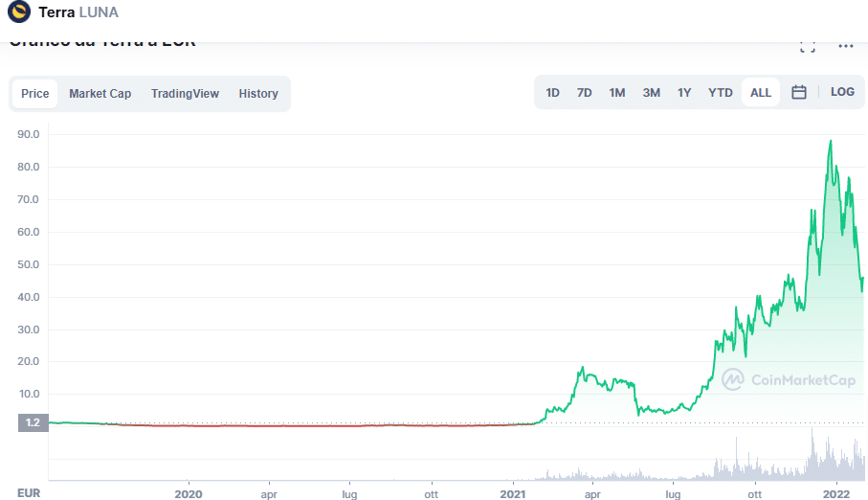Open fullscreen chart view icon
This screenshot has width=868, height=500.
pyautogui.click(x=808, y=47)
